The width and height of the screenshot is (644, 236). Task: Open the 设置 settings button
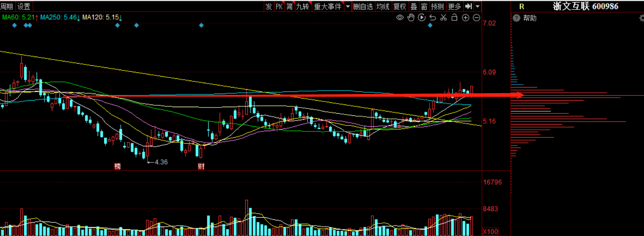click(24, 7)
